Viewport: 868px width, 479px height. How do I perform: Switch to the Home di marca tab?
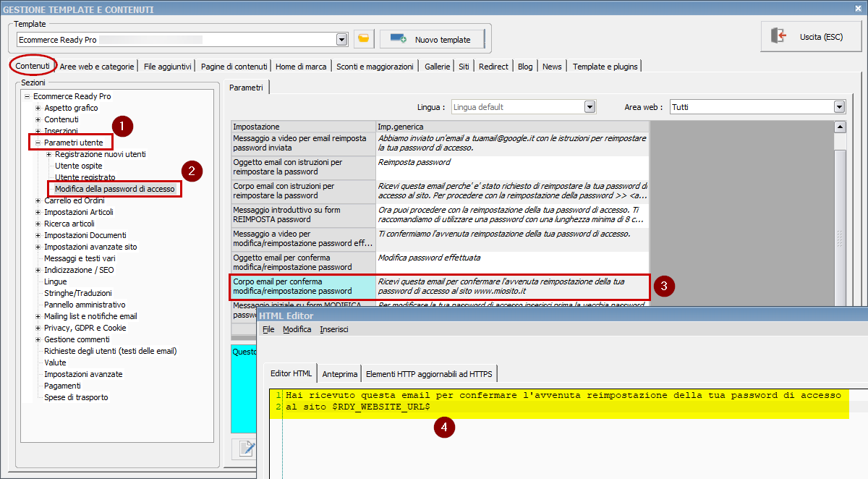click(301, 67)
